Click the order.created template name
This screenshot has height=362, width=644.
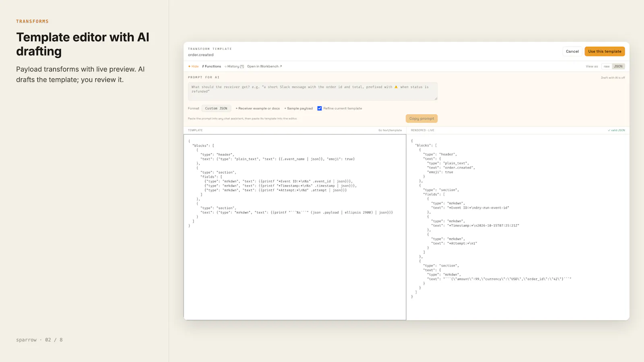click(x=201, y=55)
